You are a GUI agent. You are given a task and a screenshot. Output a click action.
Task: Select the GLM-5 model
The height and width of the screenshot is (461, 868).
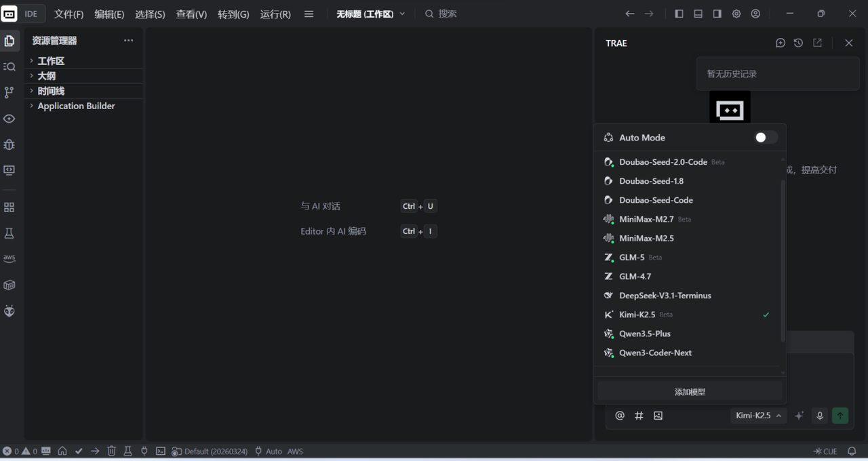click(x=688, y=257)
